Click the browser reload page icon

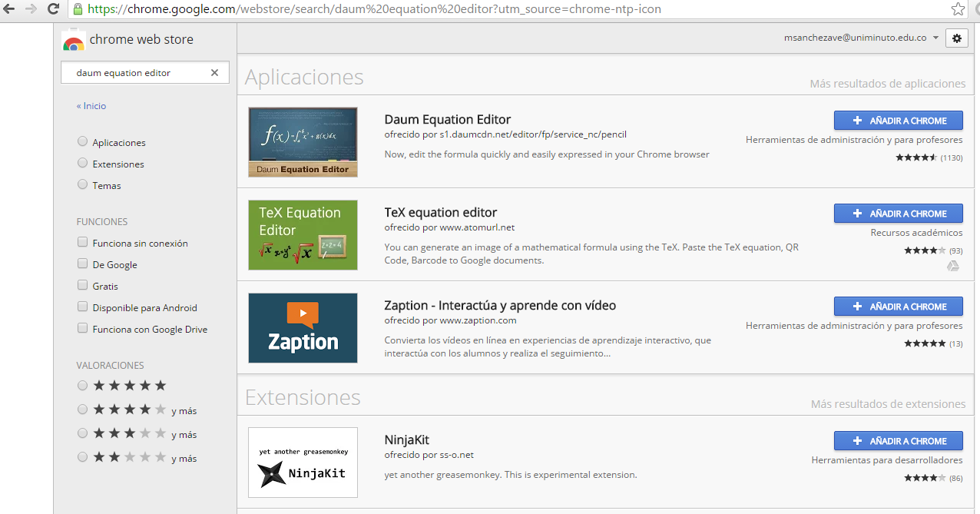tap(54, 9)
